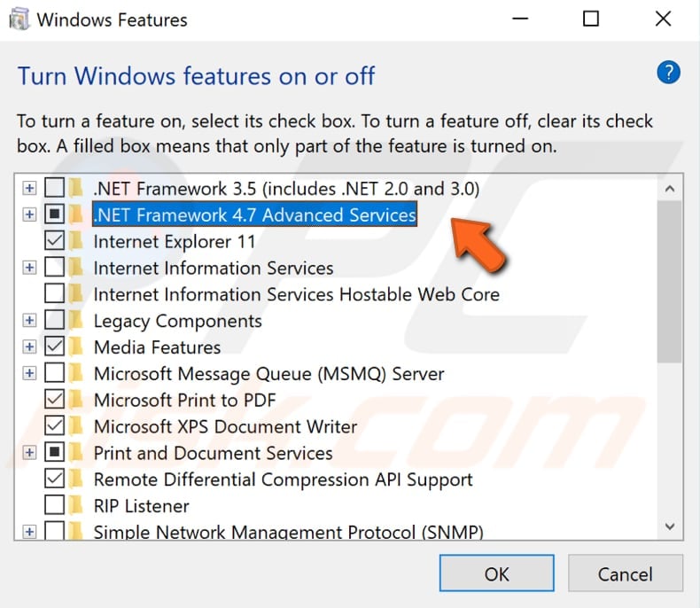Enable Internet Information Services Hostable Web Core
Screen dimensions: 700x608
54,293
